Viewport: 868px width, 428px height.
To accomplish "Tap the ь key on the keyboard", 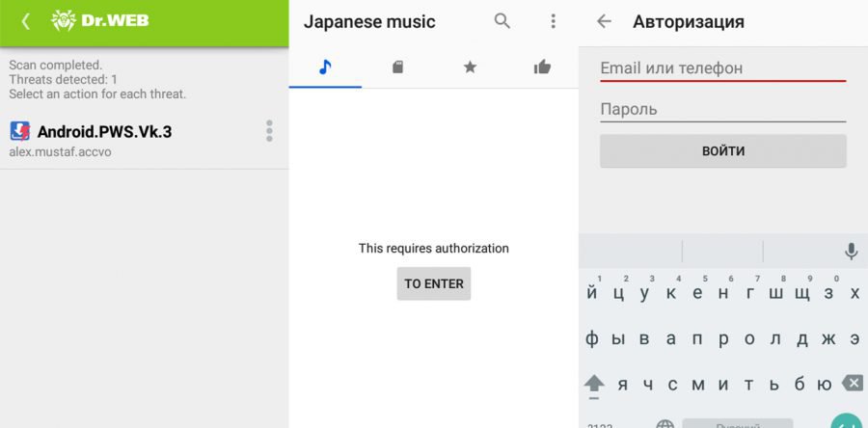I will tap(774, 385).
